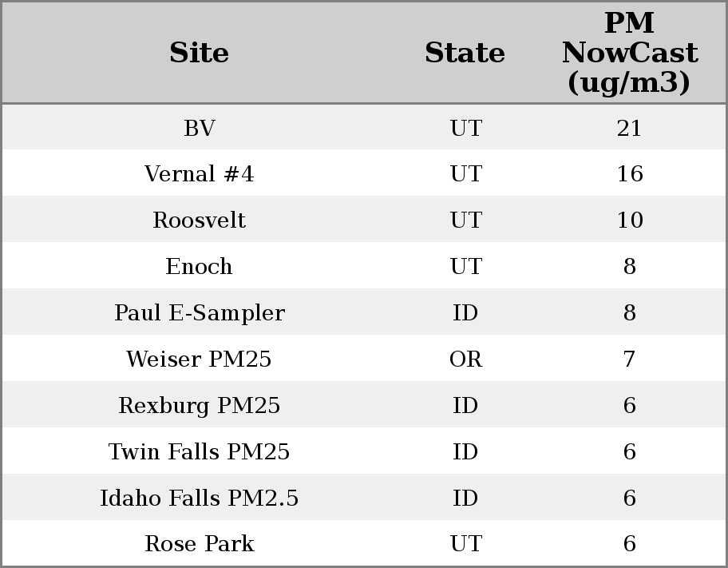Select the Rose Park site cell
728x568 pixels.
199,544
